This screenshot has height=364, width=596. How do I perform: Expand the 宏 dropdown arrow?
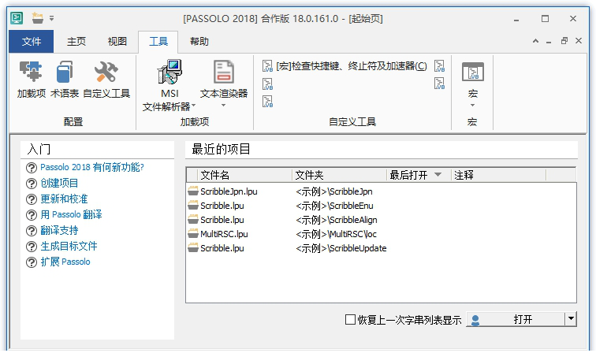pyautogui.click(x=472, y=106)
